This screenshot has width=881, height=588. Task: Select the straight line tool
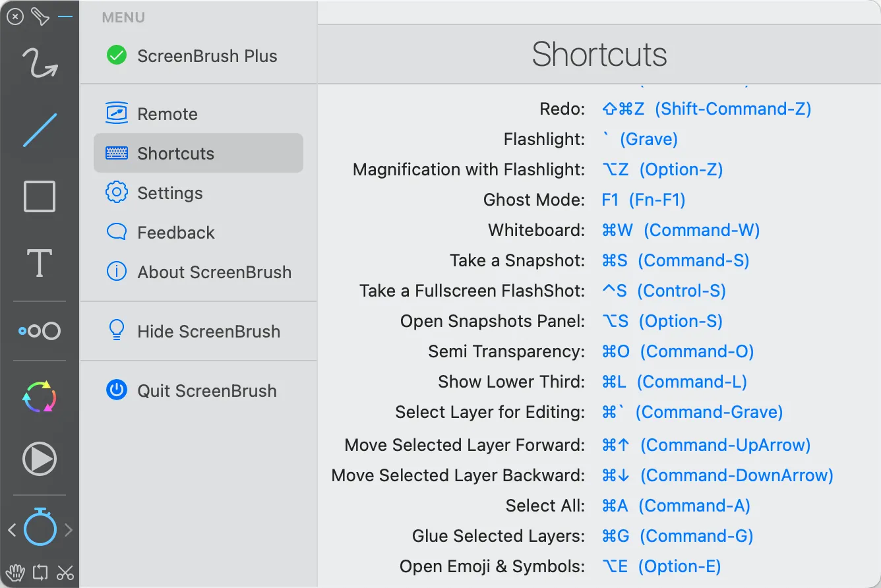[40, 130]
